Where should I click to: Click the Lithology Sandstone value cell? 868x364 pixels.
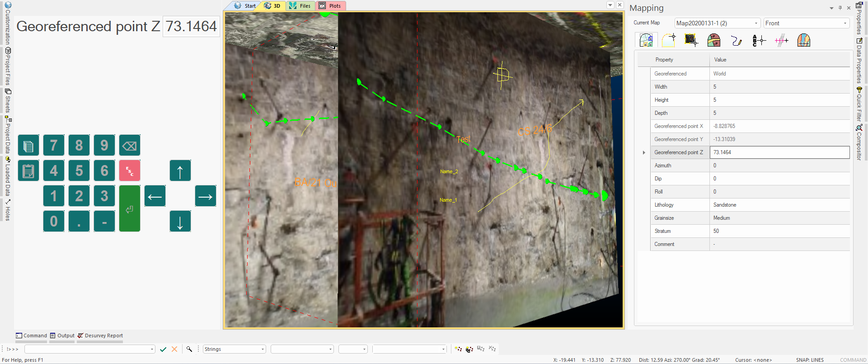[779, 205]
